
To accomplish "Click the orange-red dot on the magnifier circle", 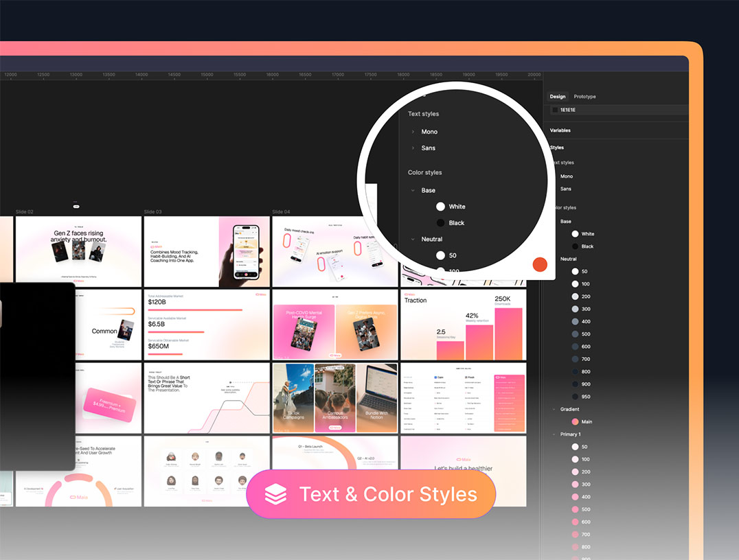I will pos(540,265).
